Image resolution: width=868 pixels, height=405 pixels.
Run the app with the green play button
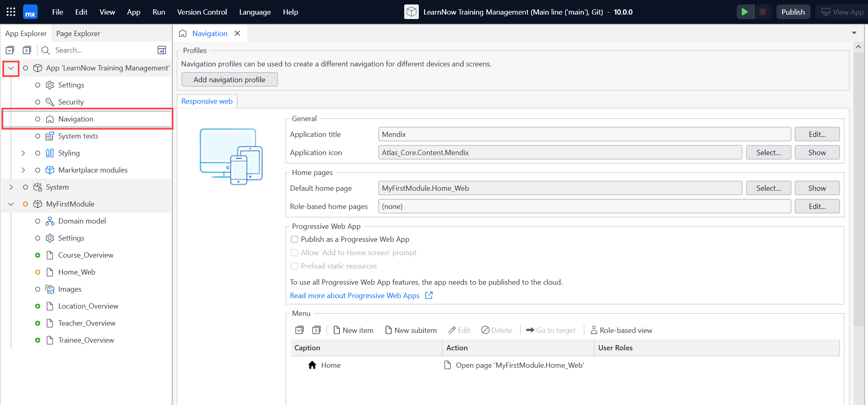coord(745,12)
